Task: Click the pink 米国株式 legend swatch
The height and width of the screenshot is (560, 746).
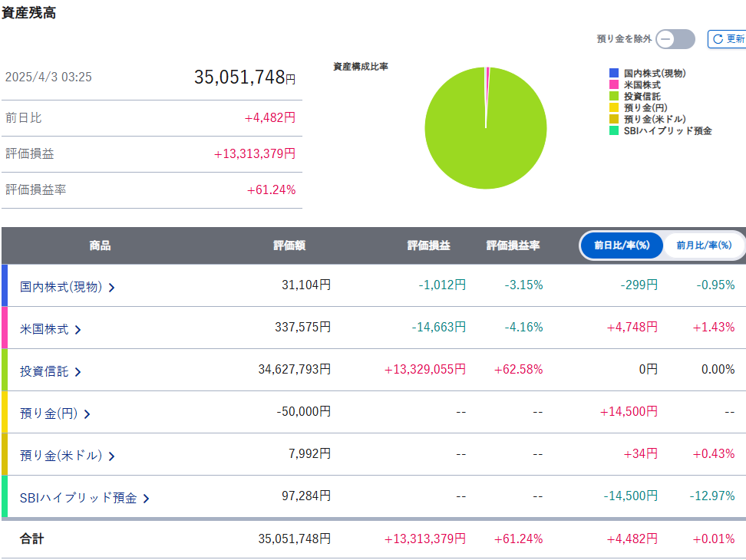Action: [614, 85]
